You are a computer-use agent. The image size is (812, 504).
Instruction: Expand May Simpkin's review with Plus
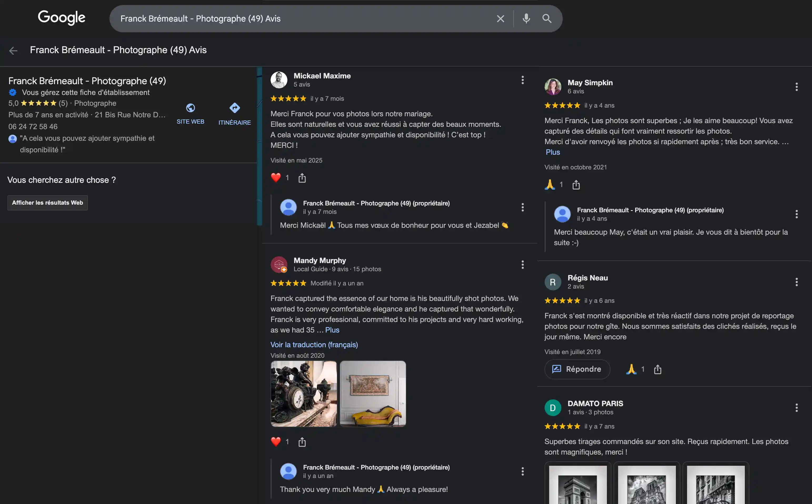pos(553,152)
